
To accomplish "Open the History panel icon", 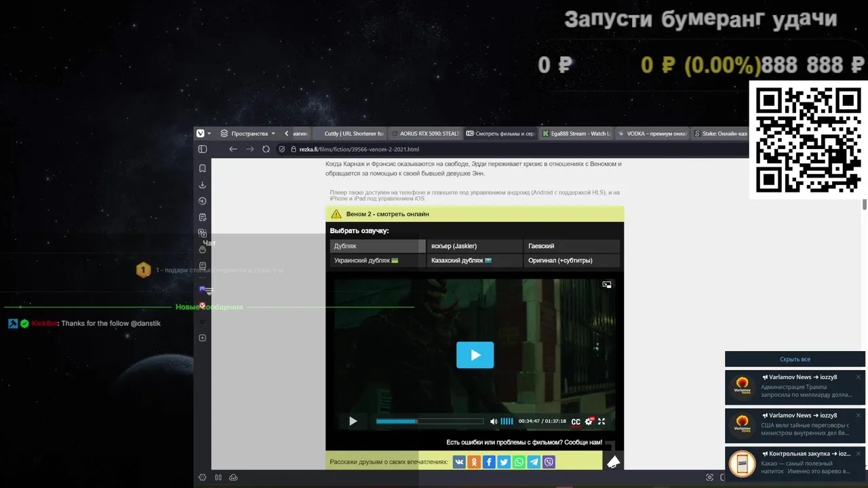I will click(202, 201).
